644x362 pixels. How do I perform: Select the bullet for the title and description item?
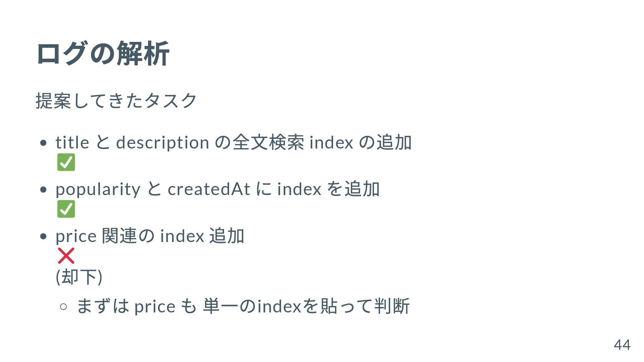tap(43, 143)
